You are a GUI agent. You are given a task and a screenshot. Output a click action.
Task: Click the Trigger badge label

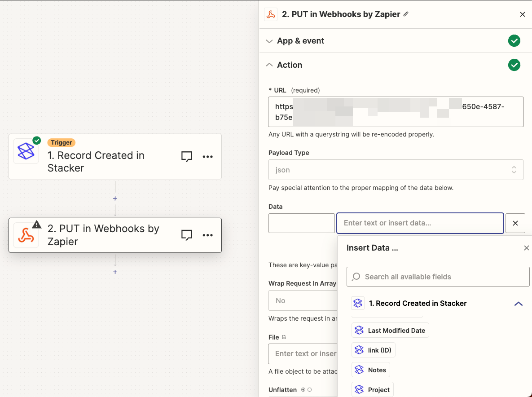coord(62,142)
